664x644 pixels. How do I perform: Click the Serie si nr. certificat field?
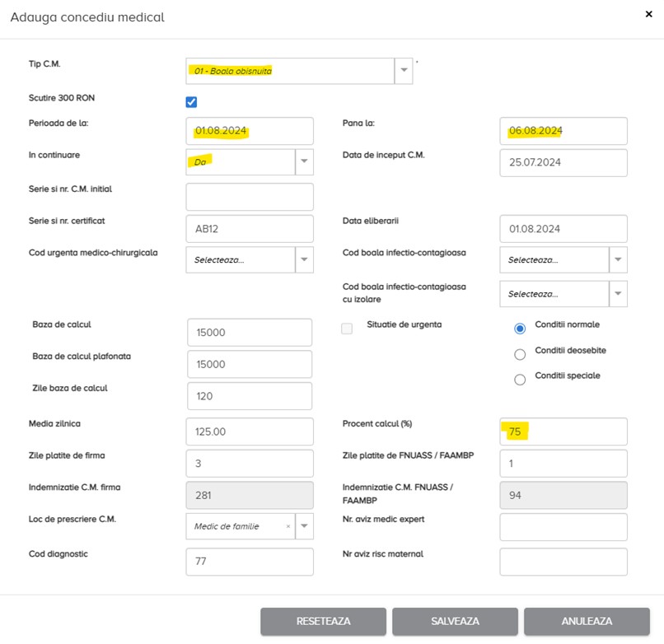click(250, 229)
